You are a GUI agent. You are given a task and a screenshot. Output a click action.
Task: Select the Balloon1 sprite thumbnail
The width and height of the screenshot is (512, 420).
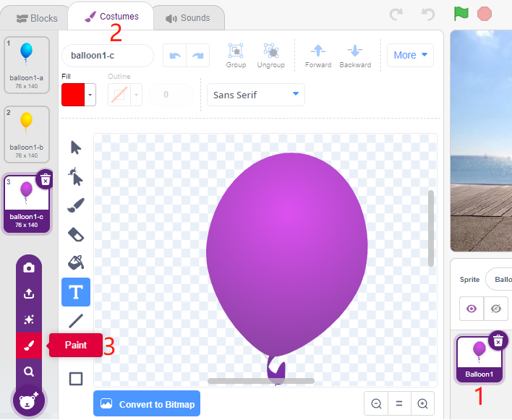[479, 359]
